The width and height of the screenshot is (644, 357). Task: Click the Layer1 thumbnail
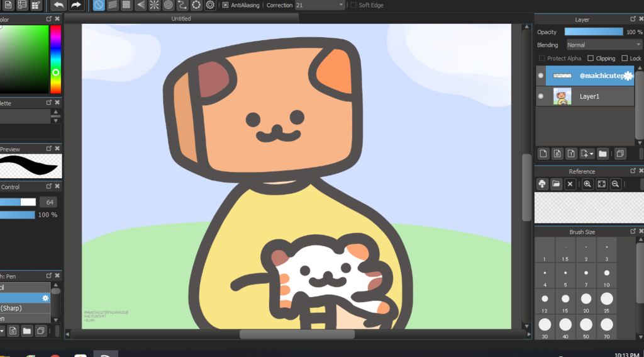click(x=562, y=96)
